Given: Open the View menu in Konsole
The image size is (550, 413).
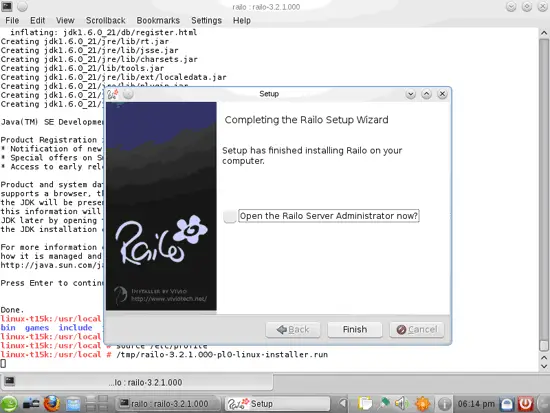Looking at the screenshot, I should (65, 20).
